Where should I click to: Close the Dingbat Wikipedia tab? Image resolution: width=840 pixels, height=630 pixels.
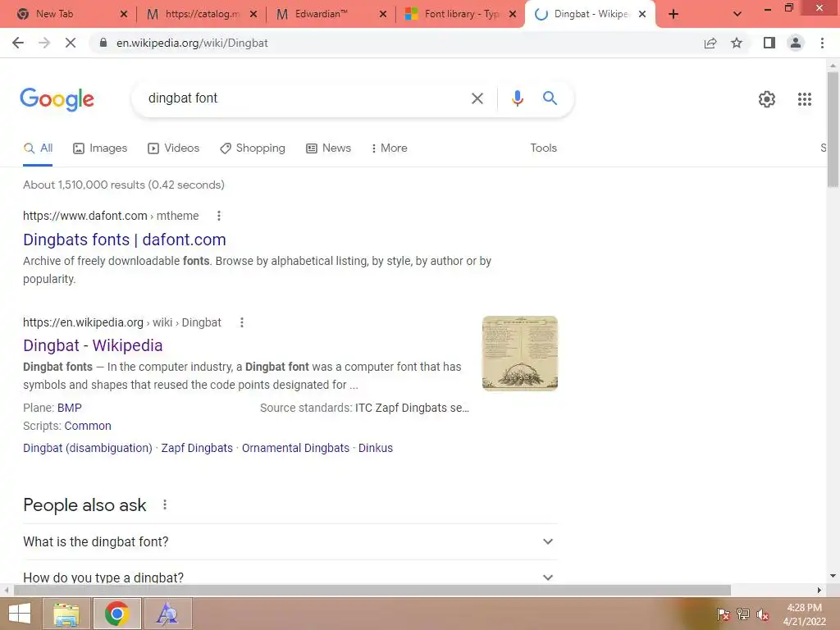click(x=641, y=14)
